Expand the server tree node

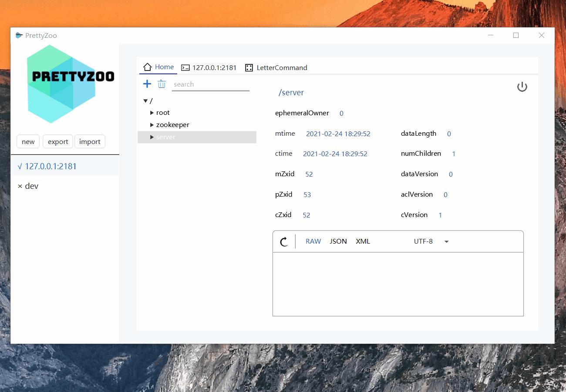tap(152, 137)
